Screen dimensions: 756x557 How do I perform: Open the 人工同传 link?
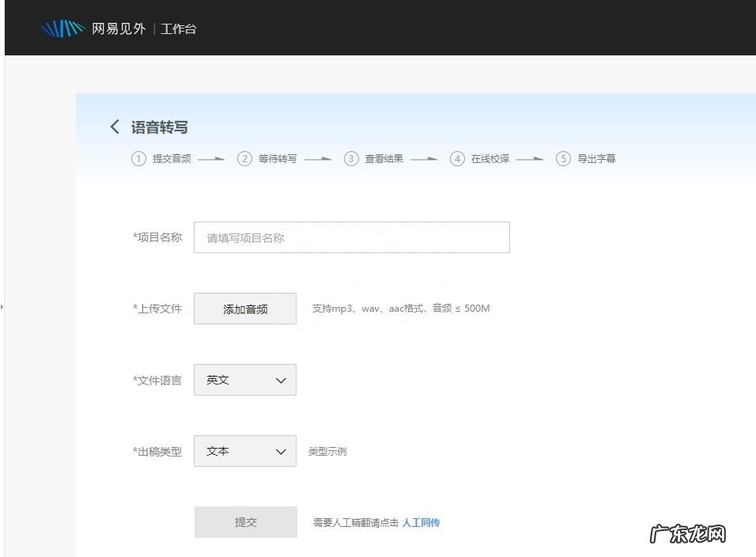point(421,522)
